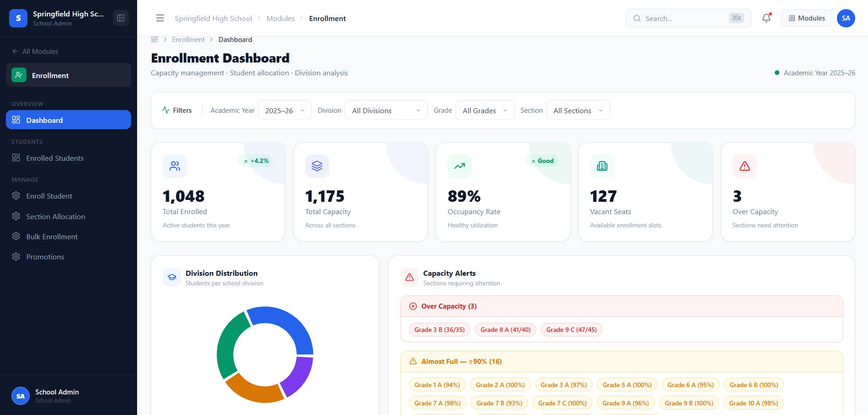Click the Vacant Seats building icon
The width and height of the screenshot is (868, 415).
(602, 166)
